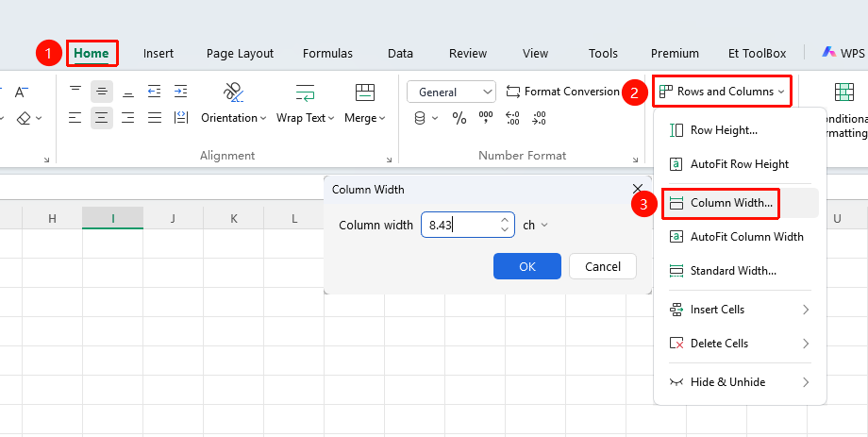Image resolution: width=868 pixels, height=437 pixels.
Task: Expand the Hide & Unhide submenu
Action: click(740, 382)
